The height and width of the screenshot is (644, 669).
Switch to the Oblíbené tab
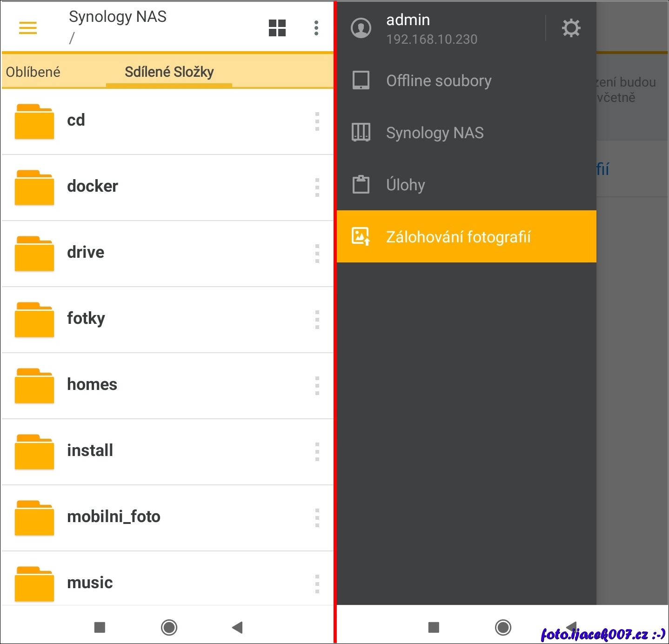(33, 72)
